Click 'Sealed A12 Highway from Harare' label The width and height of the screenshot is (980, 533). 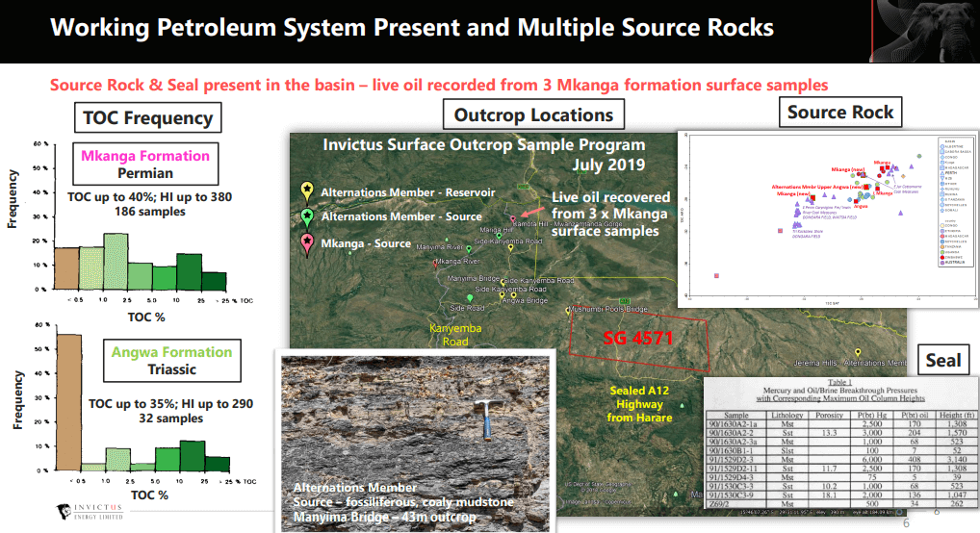coord(639,404)
